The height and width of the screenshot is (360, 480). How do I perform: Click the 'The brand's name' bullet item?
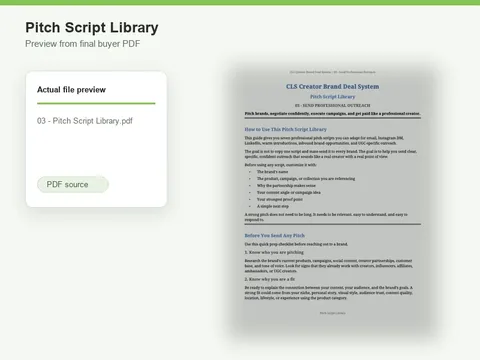pyautogui.click(x=272, y=172)
